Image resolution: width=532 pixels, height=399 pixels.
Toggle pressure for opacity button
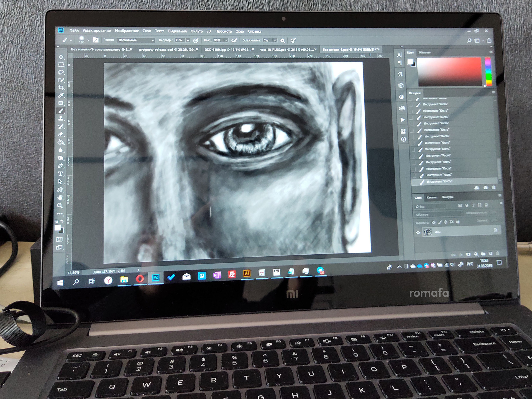coord(196,40)
